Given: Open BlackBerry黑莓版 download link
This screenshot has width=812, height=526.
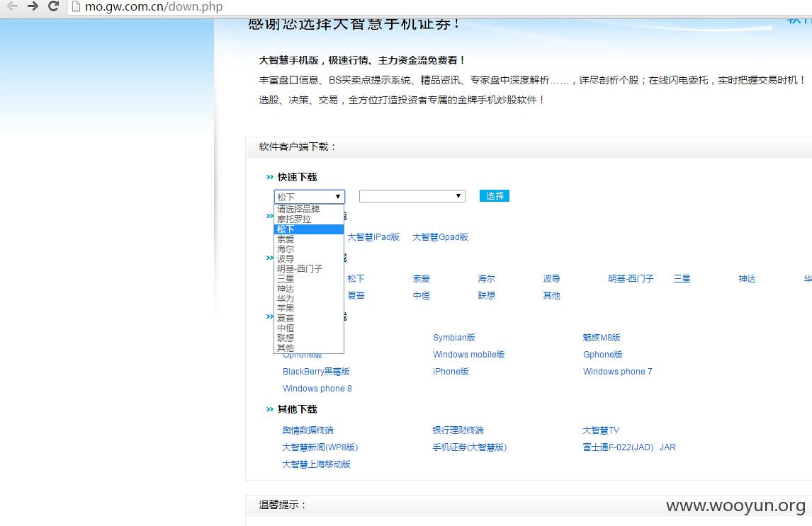Looking at the screenshot, I should [x=316, y=372].
